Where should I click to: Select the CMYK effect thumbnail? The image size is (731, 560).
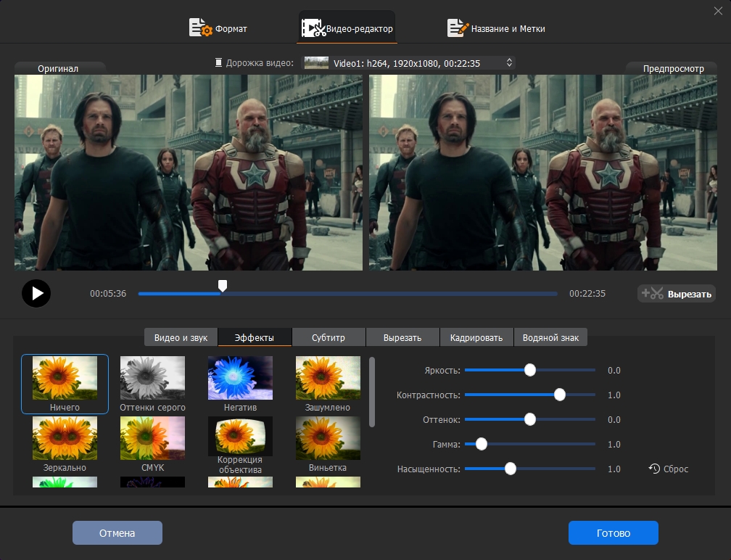(152, 438)
